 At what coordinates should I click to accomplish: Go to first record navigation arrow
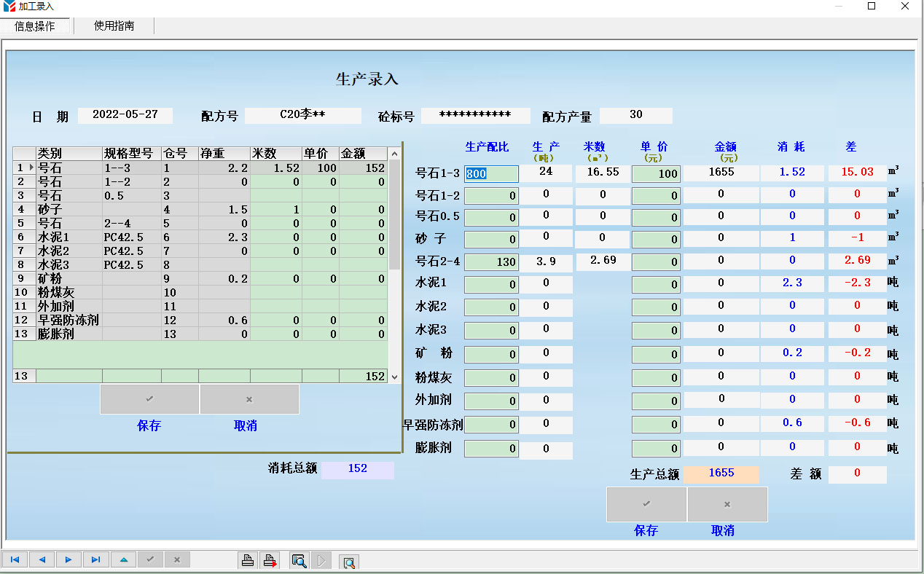click(x=15, y=559)
